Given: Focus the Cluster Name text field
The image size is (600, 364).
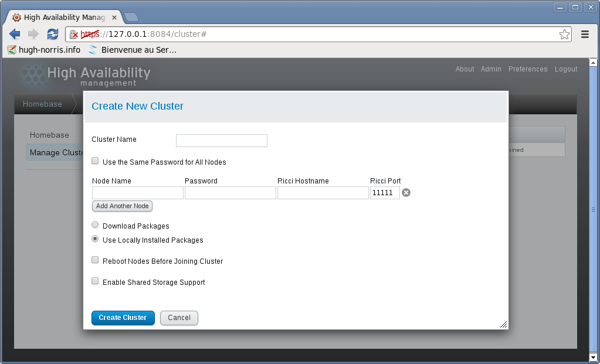Looking at the screenshot, I should [x=221, y=141].
